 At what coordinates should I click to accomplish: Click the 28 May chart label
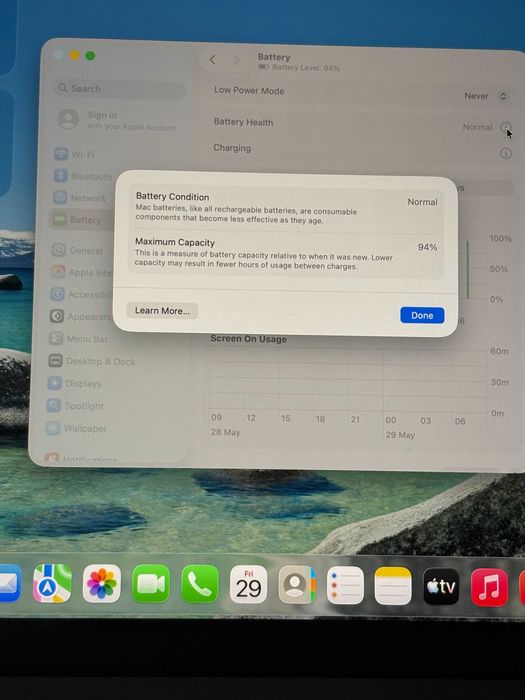coord(225,432)
